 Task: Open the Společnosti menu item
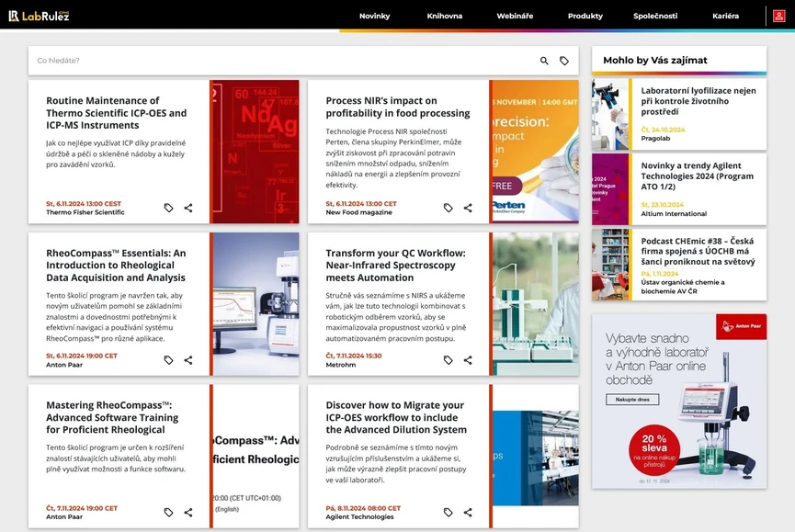[655, 16]
